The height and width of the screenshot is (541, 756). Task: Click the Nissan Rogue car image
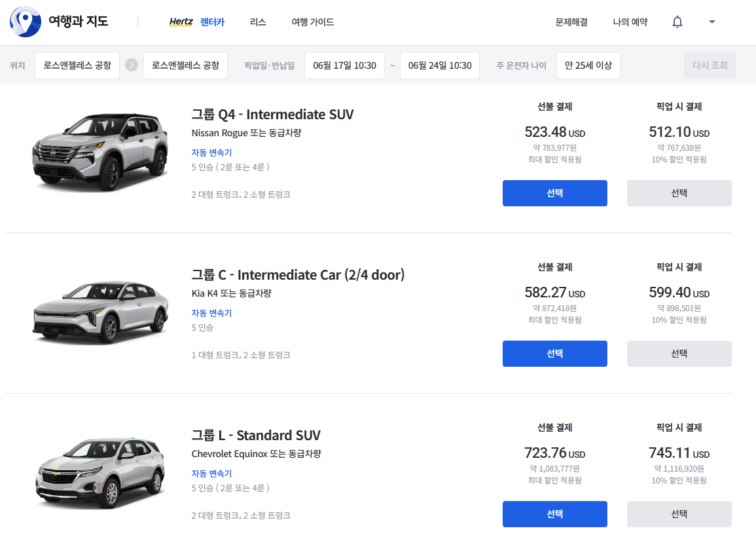click(x=97, y=152)
